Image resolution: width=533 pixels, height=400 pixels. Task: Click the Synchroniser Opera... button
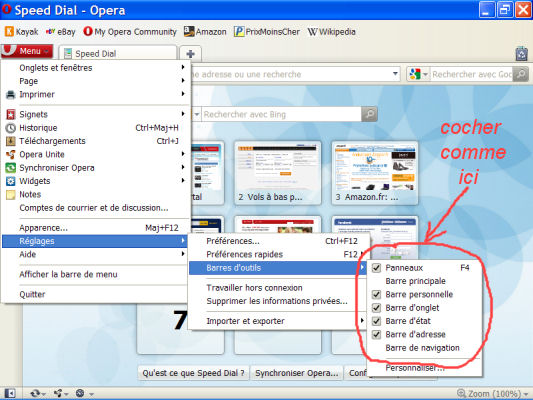297,373
